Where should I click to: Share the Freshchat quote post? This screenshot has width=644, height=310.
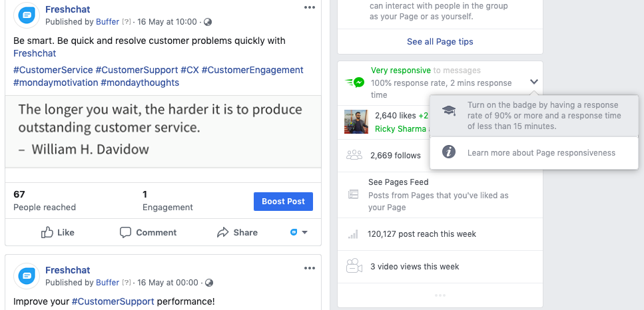coord(237,233)
